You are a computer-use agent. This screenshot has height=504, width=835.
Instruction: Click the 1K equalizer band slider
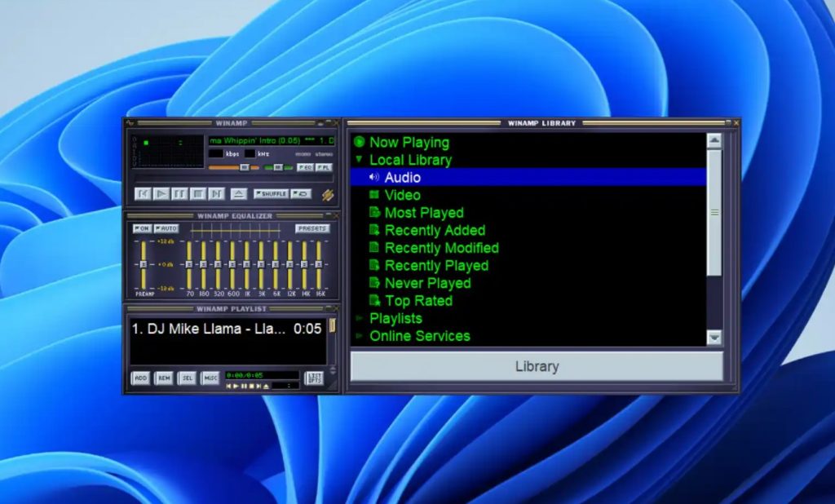246,265
